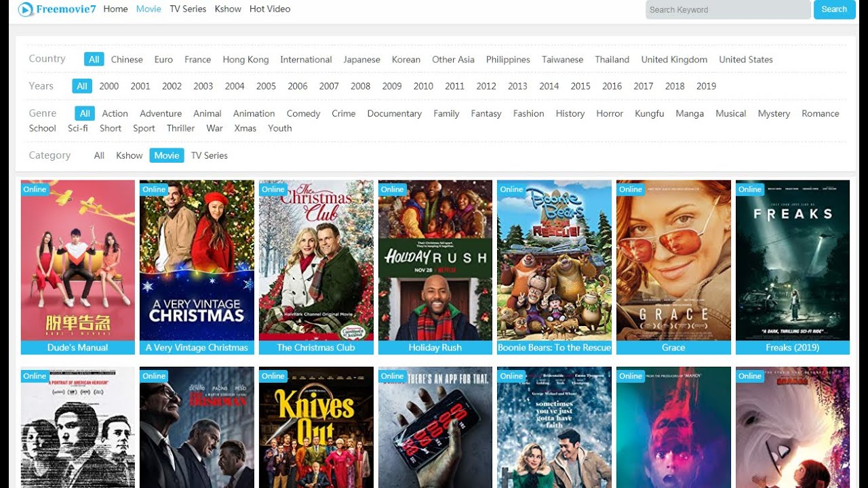Select the Kshow category filter
Viewport: 868px width, 488px height.
click(x=129, y=155)
